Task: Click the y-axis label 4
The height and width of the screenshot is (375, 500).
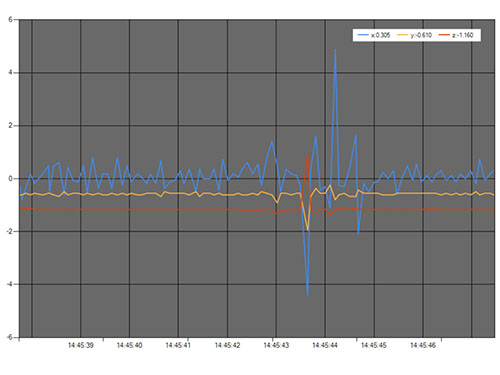Action: (11, 72)
